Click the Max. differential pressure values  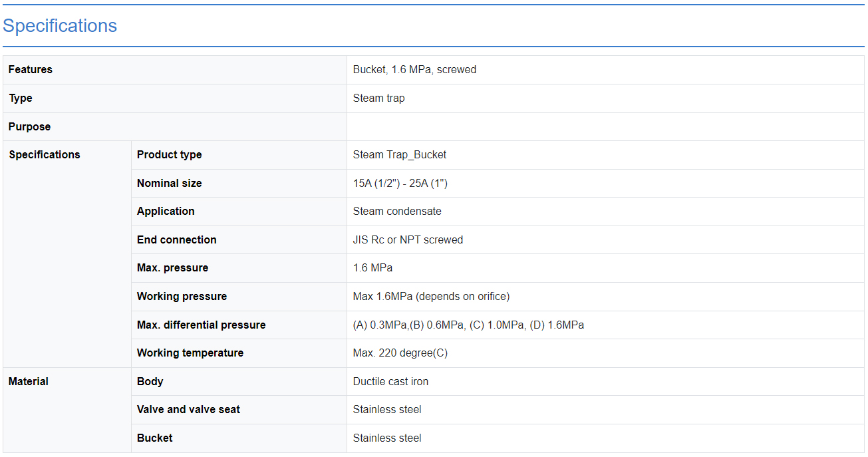[468, 325]
